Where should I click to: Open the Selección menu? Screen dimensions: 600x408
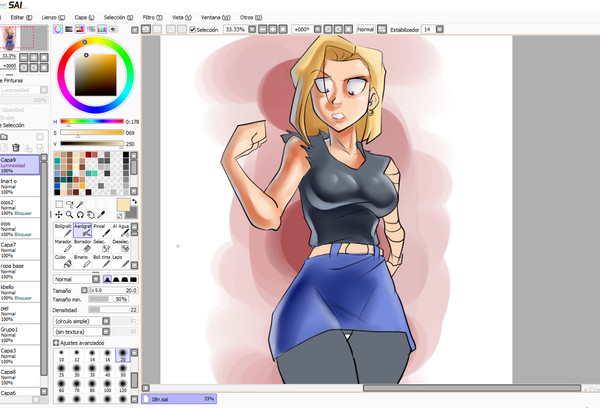click(118, 17)
